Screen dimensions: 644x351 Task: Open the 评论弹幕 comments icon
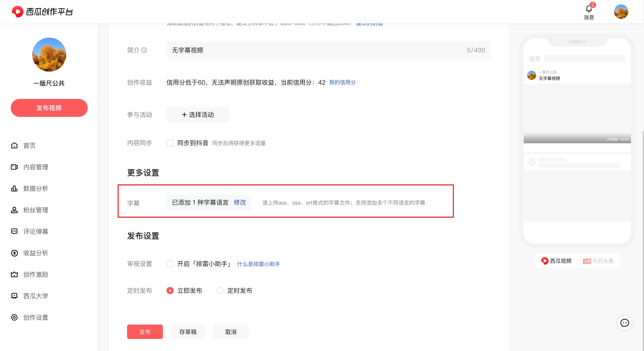pos(14,231)
